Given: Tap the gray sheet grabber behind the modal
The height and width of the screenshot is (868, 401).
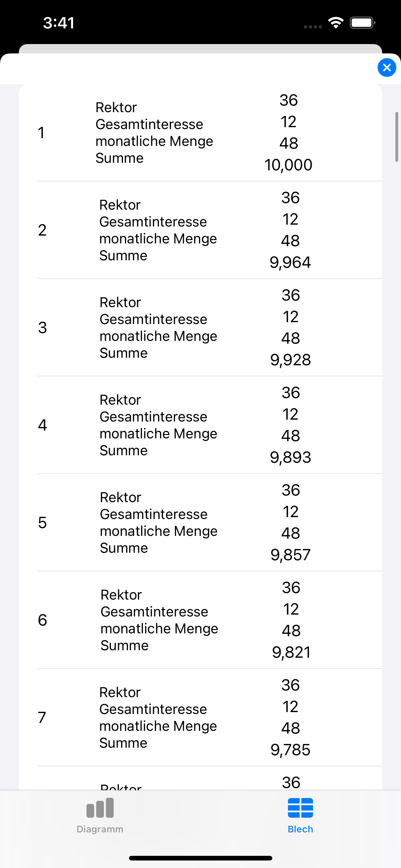Looking at the screenshot, I should click(200, 49).
